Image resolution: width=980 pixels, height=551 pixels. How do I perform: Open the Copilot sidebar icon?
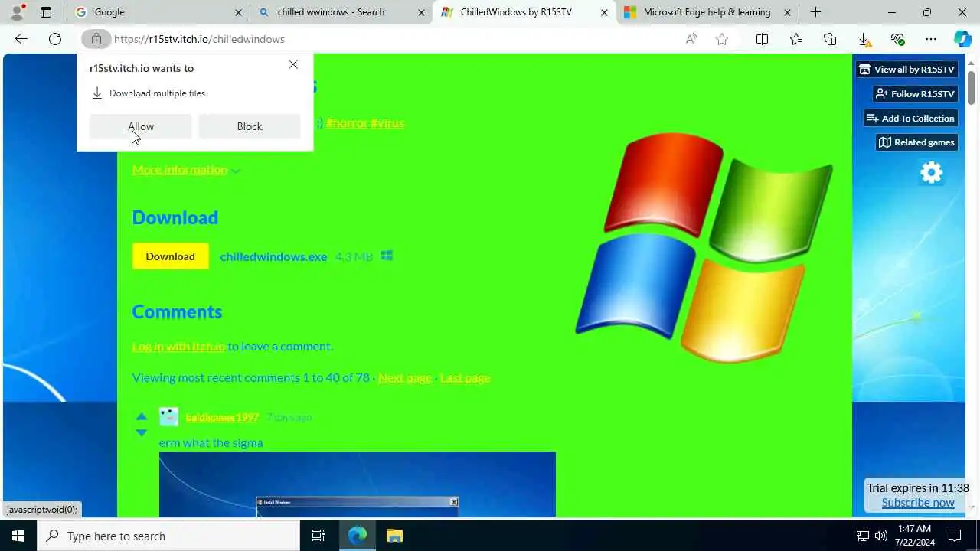[x=962, y=39]
